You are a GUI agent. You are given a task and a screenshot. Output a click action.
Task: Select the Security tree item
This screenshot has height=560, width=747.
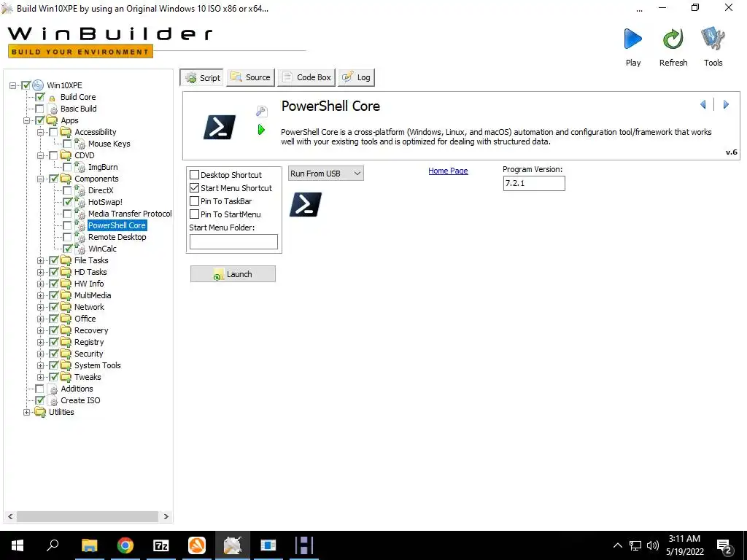(88, 354)
